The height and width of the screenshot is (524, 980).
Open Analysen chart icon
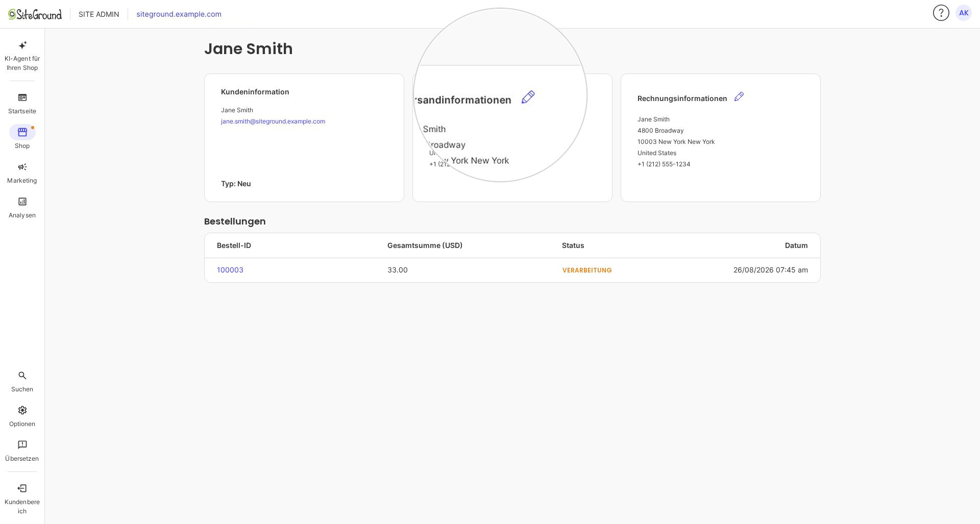point(22,202)
